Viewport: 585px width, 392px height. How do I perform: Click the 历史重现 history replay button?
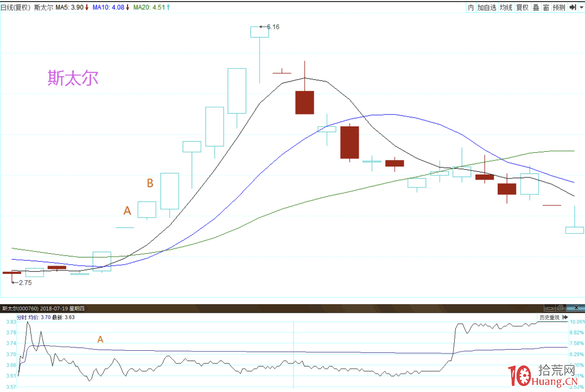tap(550, 318)
